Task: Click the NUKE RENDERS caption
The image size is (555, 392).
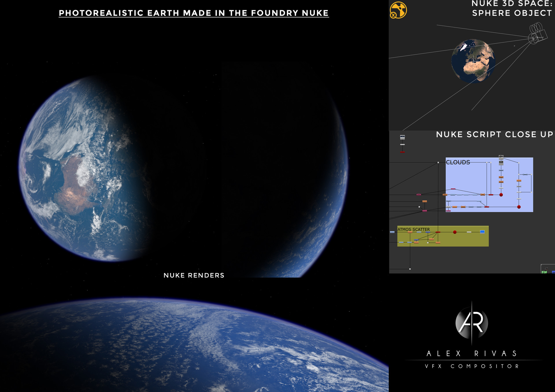Action: (194, 275)
